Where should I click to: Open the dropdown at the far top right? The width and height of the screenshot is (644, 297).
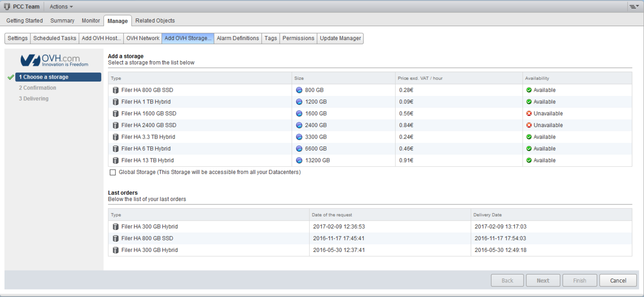pos(637,6)
